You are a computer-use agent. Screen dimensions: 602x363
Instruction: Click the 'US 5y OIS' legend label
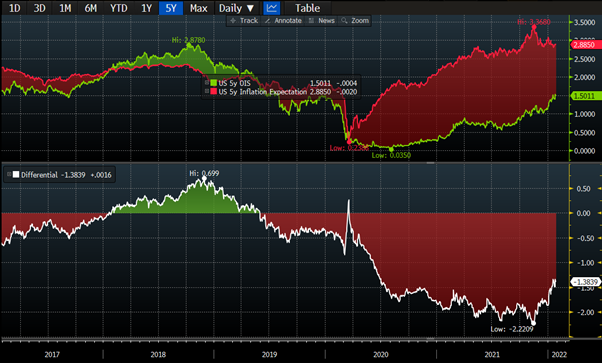(234, 83)
